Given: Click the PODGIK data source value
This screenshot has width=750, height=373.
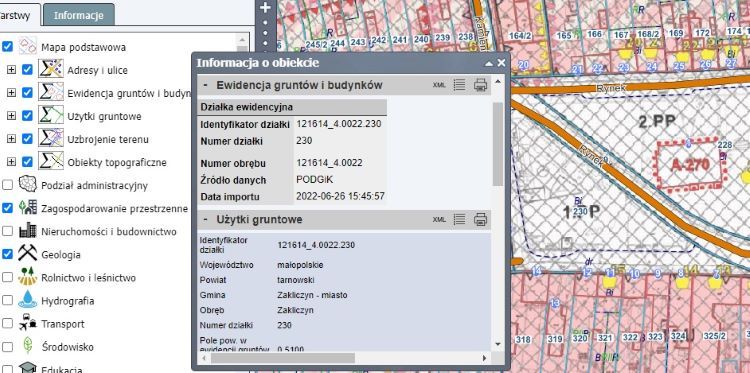Looking at the screenshot, I should click(x=315, y=180).
